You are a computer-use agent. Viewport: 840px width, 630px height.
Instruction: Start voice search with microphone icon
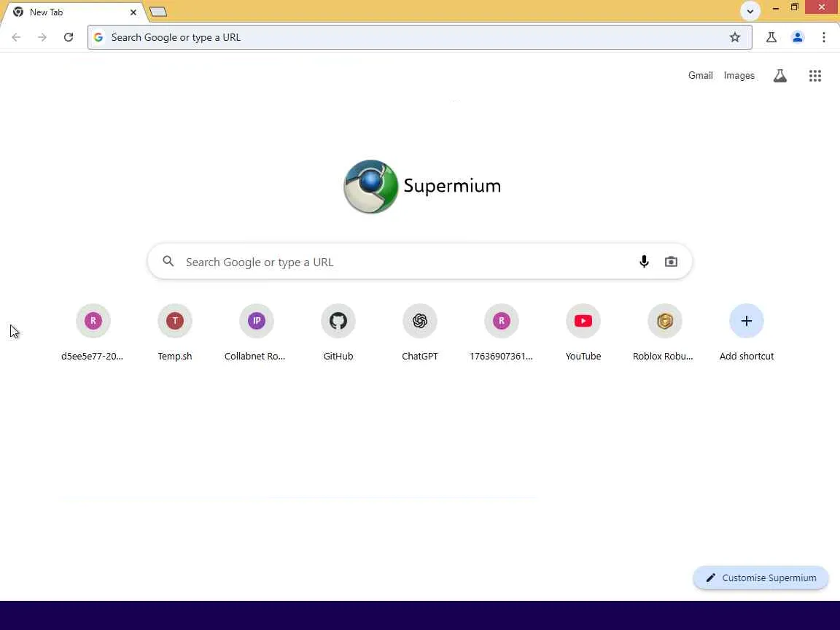[643, 262]
